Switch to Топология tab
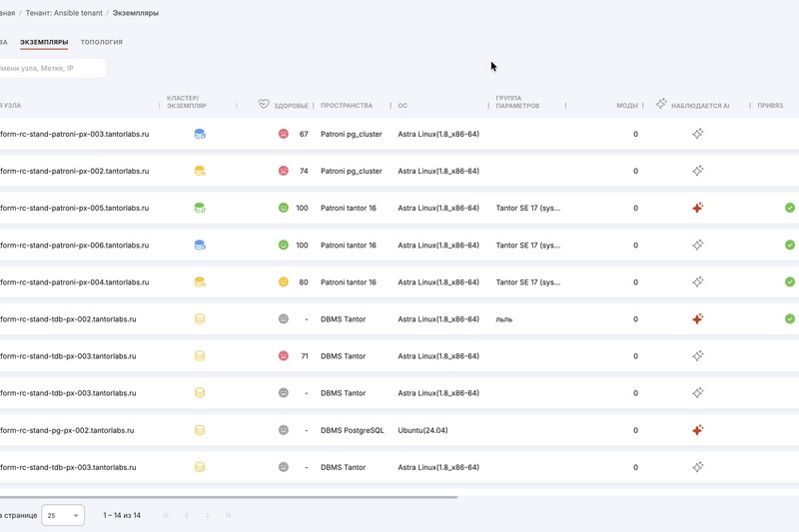This screenshot has height=532, width=799. (x=102, y=42)
